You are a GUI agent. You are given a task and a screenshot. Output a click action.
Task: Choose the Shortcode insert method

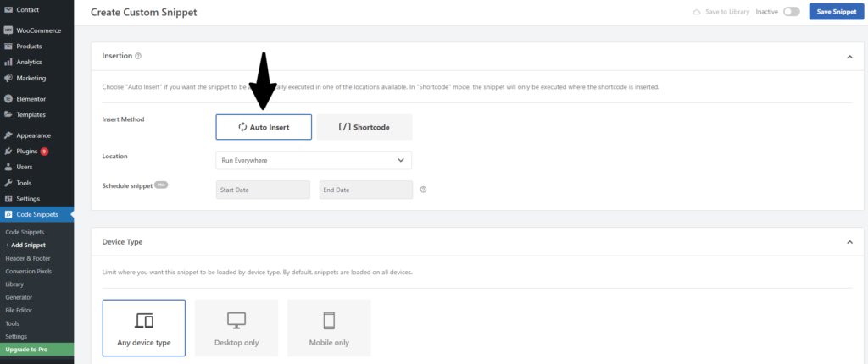pyautogui.click(x=364, y=127)
